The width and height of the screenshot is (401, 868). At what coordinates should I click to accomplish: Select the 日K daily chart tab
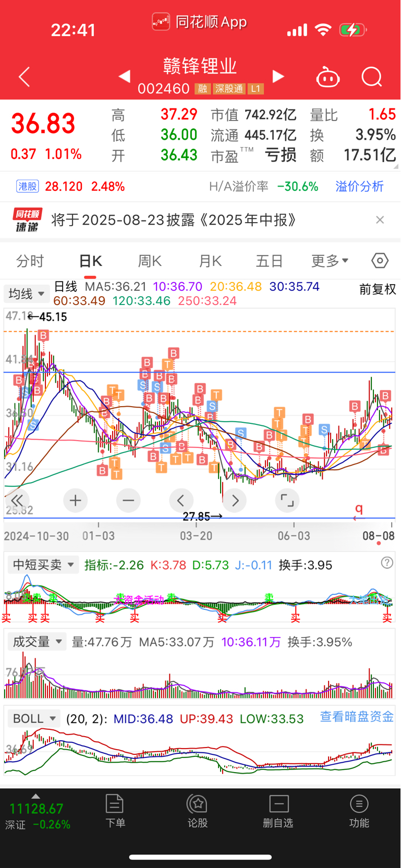coord(91,261)
